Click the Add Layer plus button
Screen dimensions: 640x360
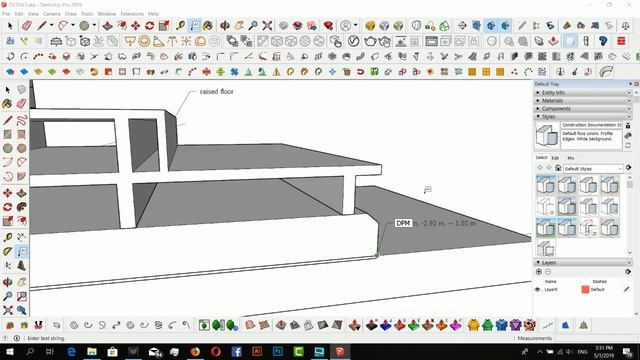tap(539, 272)
